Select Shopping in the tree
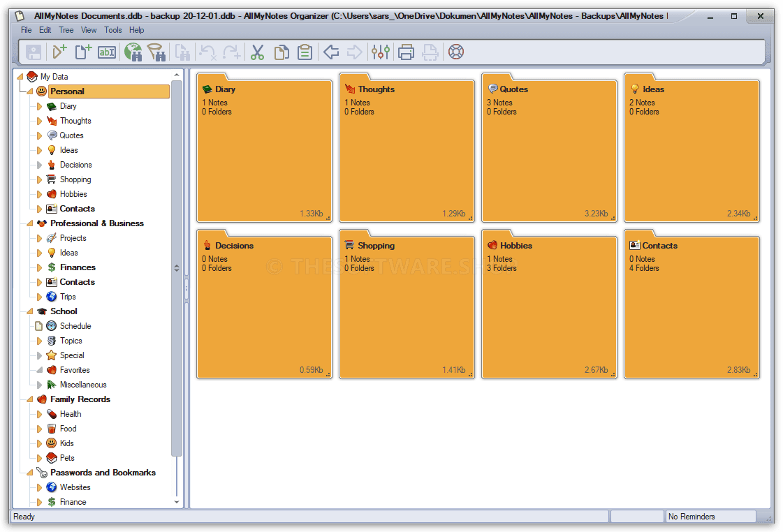783x532 pixels. click(x=75, y=179)
